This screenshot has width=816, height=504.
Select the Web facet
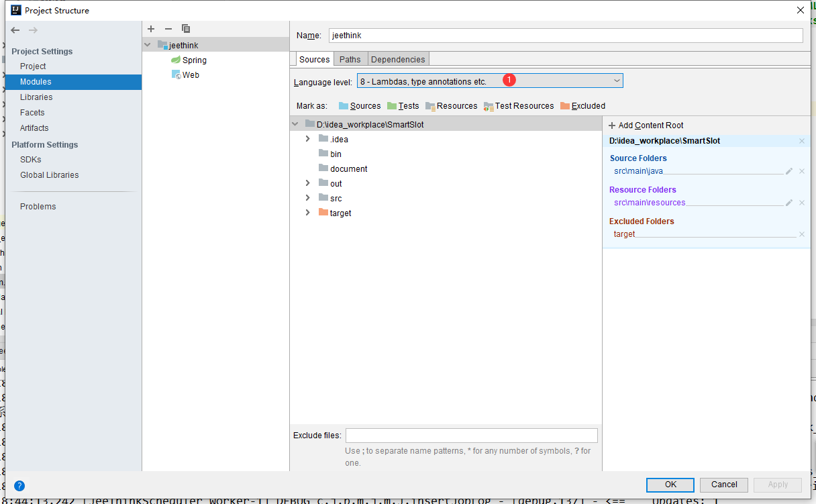click(185, 75)
